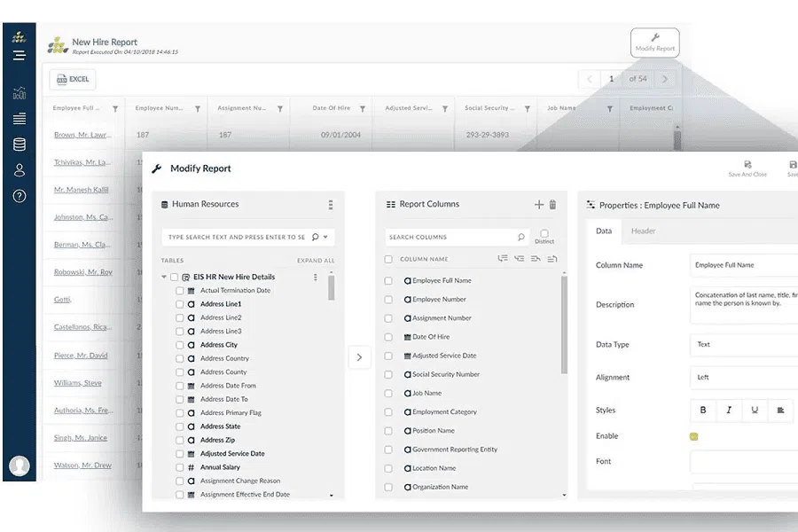Screen dimensions: 798x532
Task: Switch to the Header tab
Action: 644,231
